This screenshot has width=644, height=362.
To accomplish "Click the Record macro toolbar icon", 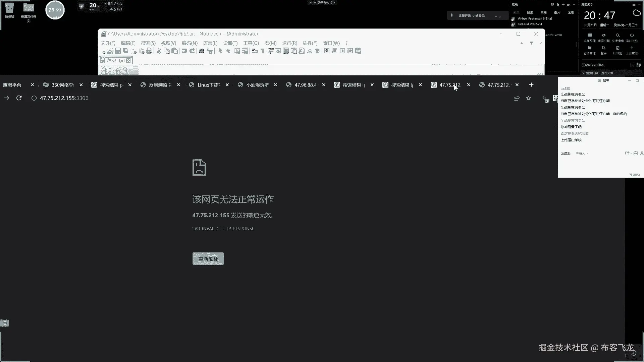I will [x=327, y=51].
